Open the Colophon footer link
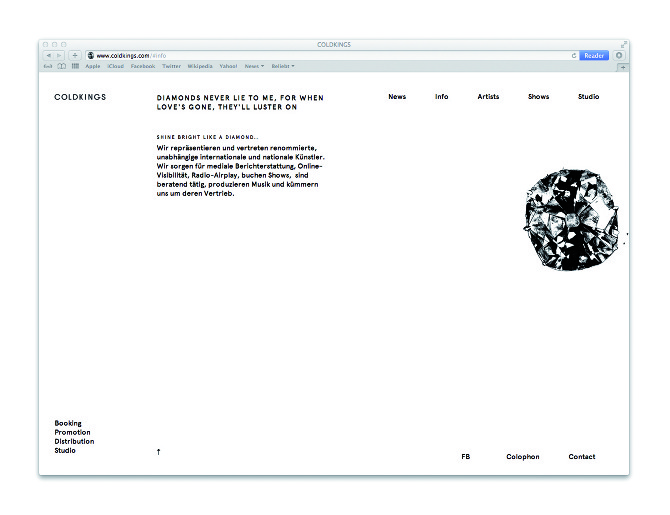670x515 pixels. [x=522, y=457]
